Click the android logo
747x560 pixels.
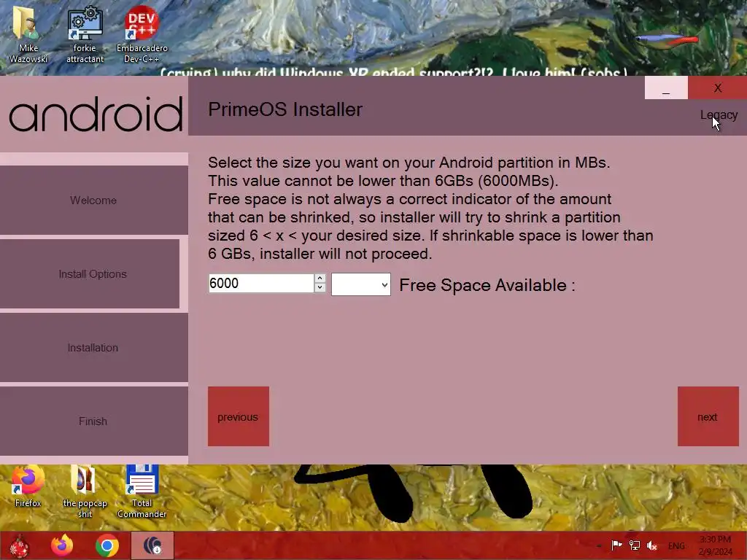pos(96,114)
